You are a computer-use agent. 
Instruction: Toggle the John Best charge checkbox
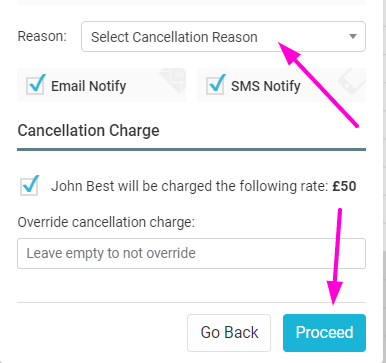[29, 186]
